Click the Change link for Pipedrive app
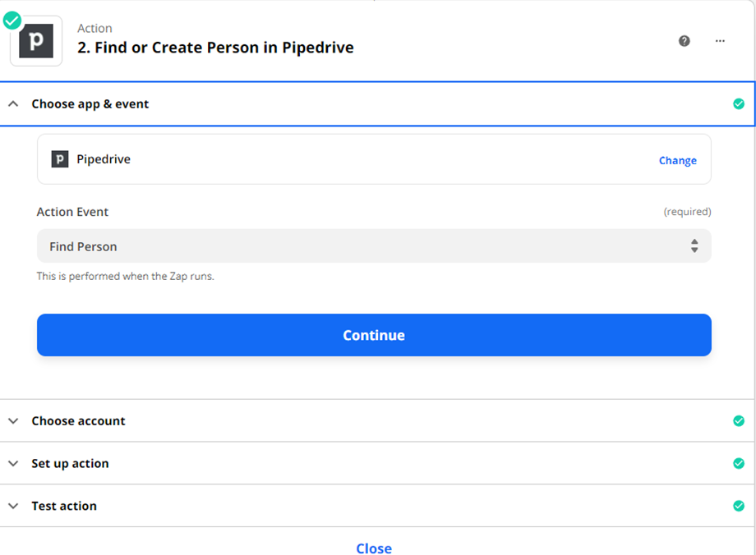Screen dimensions: 756x555 pyautogui.click(x=677, y=161)
